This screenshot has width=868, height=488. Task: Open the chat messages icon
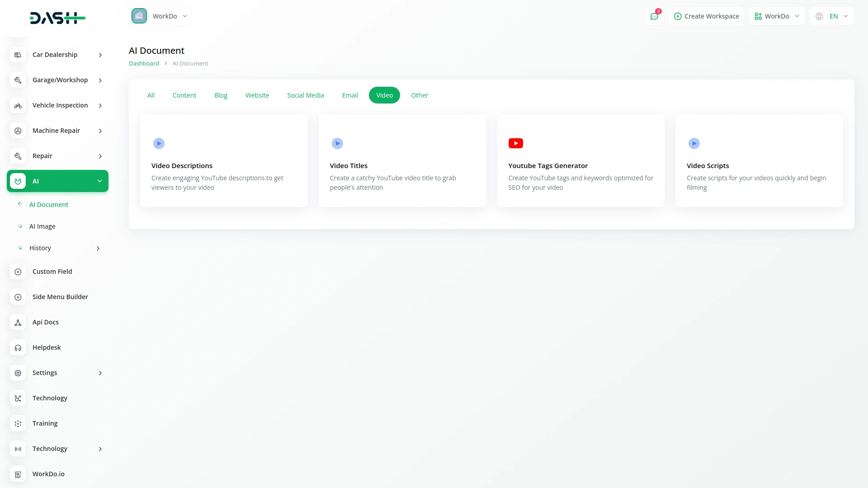click(654, 16)
